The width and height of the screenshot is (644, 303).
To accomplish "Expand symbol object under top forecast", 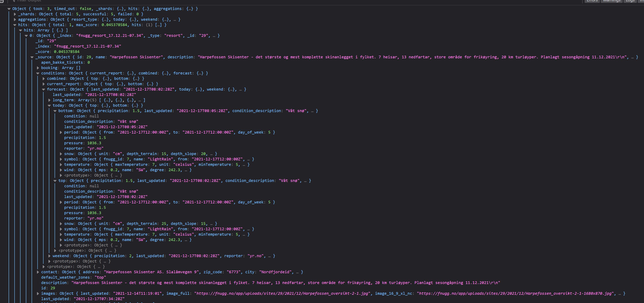I will [x=61, y=229].
